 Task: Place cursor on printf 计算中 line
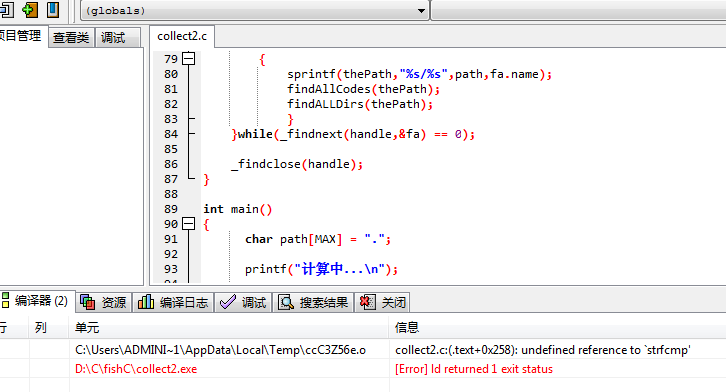[x=321, y=269]
